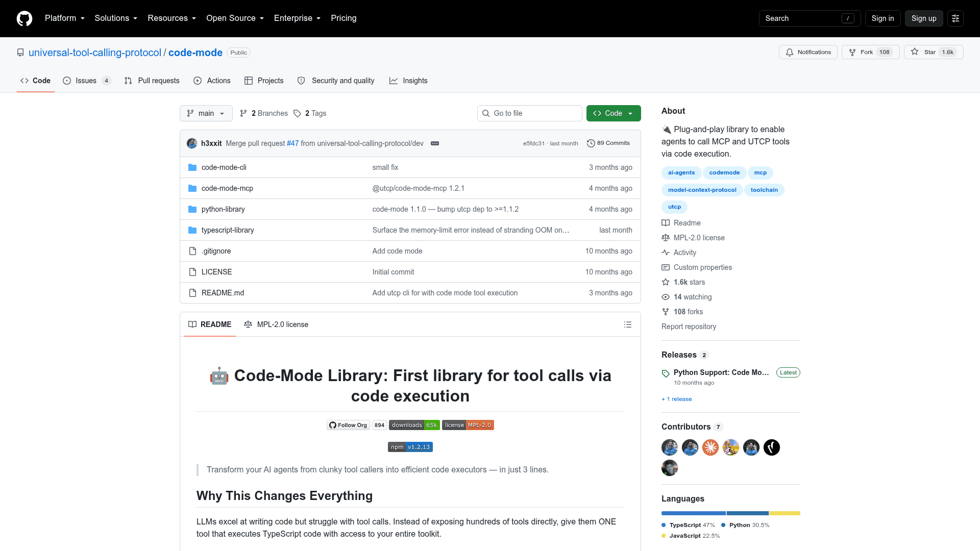Click the npm v1.2.13 badge
The width and height of the screenshot is (980, 551).
410,447
